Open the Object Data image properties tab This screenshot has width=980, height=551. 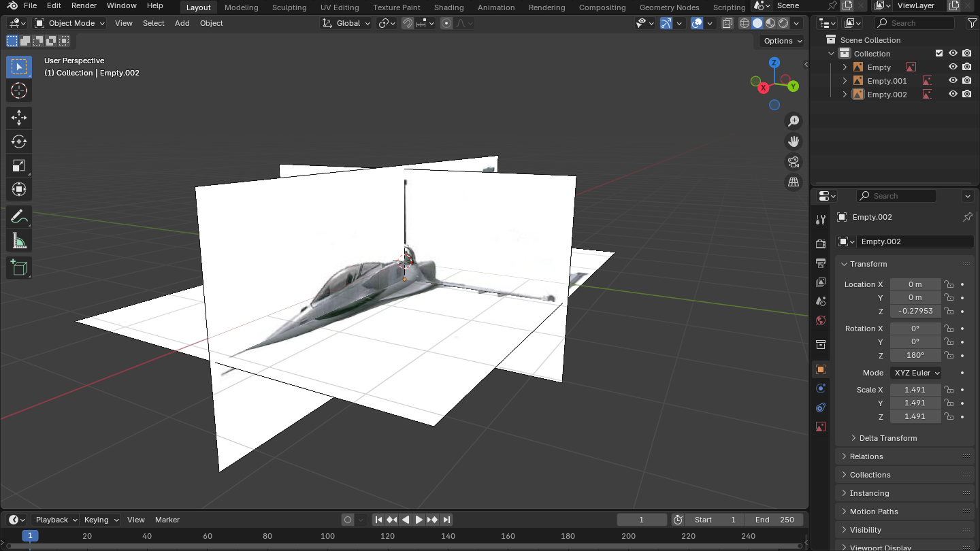(821, 427)
